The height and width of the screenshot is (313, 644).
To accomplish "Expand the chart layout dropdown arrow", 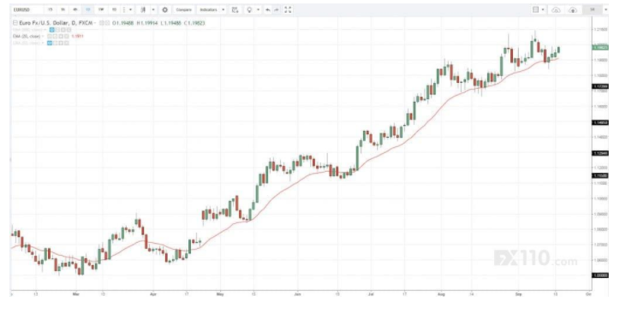I will click(543, 9).
